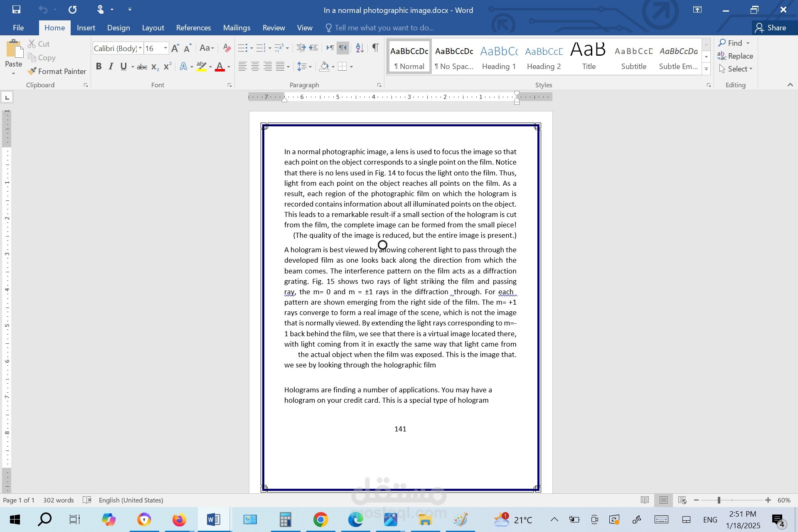Click the Replace button
The width and height of the screenshot is (798, 532).
pyautogui.click(x=735, y=56)
